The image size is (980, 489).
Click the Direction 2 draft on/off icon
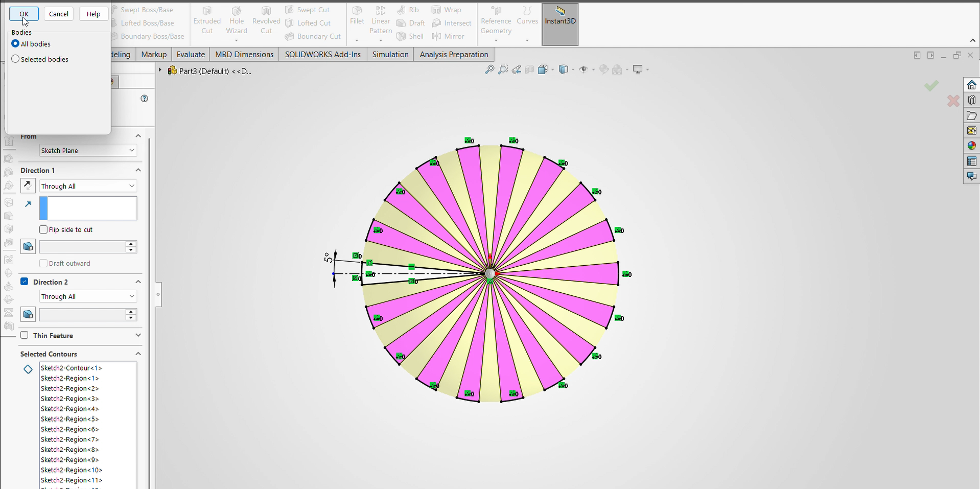[x=28, y=314]
